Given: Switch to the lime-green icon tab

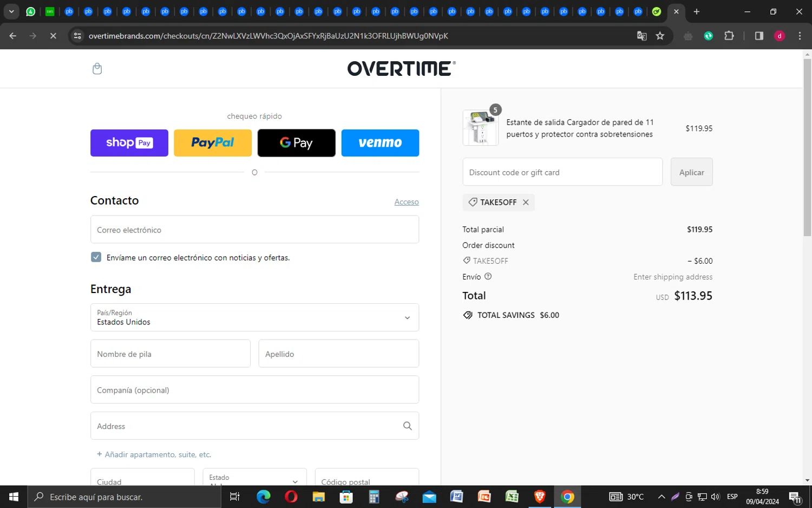Looking at the screenshot, I should click(x=657, y=11).
